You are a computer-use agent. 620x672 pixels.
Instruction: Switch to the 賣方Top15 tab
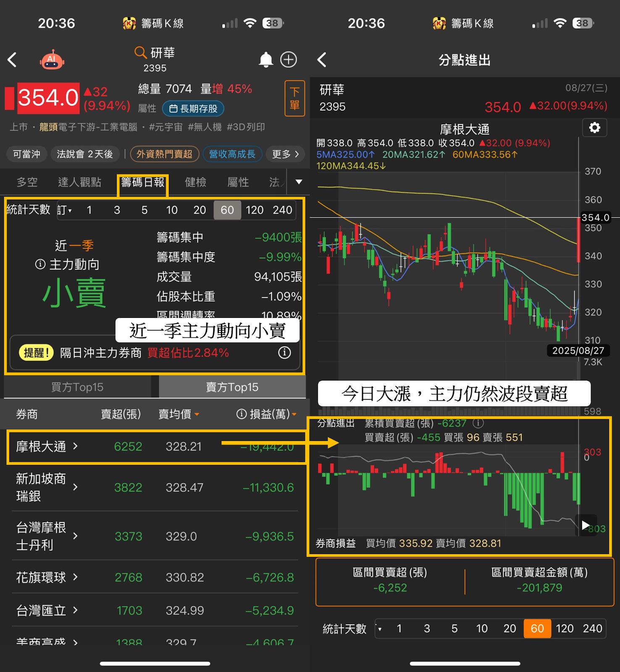click(232, 387)
